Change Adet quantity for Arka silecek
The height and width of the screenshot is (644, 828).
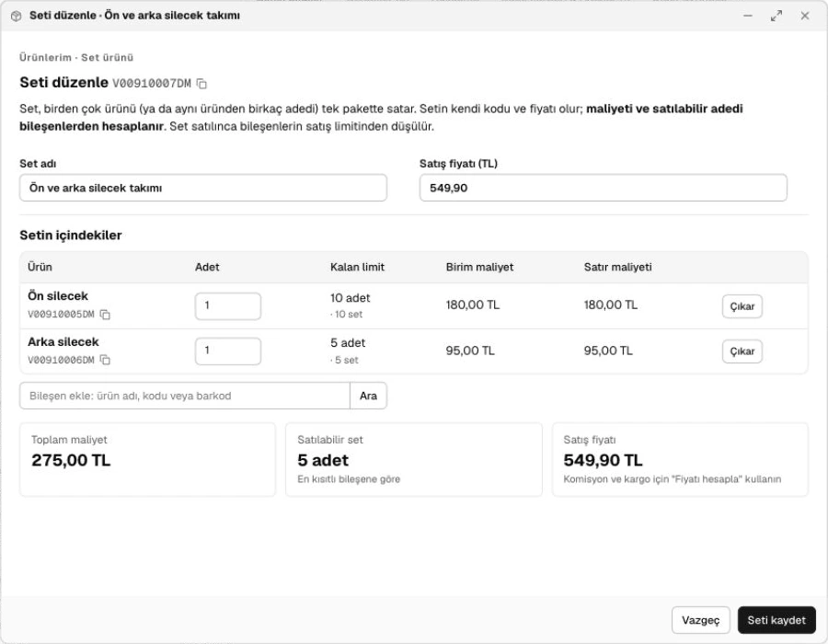pyautogui.click(x=228, y=351)
